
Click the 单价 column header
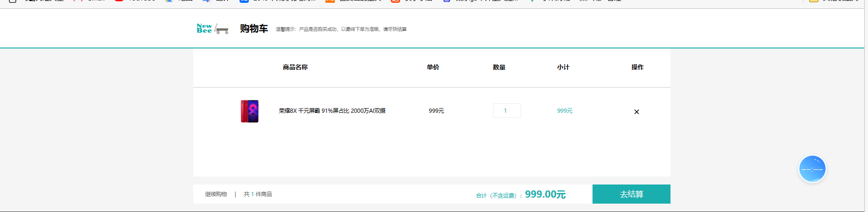[x=433, y=67]
